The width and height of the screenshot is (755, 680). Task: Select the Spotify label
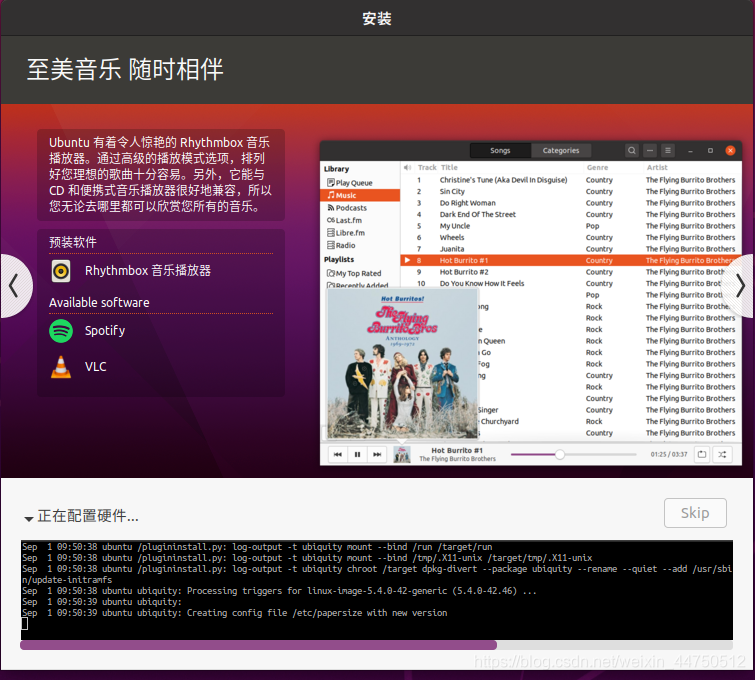tap(105, 331)
